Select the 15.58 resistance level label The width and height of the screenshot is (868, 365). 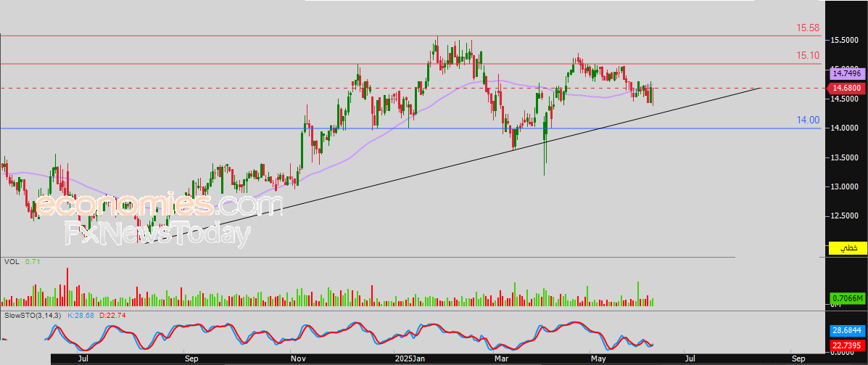pos(809,28)
